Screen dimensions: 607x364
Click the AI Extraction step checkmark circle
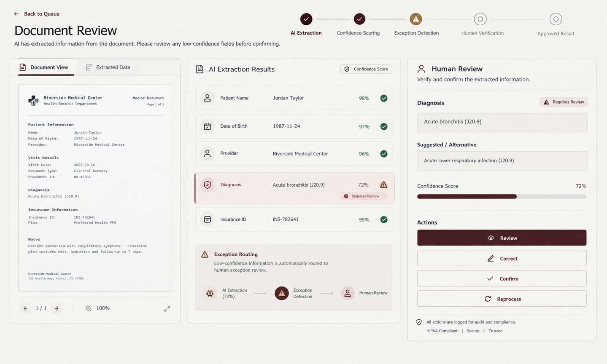point(306,19)
